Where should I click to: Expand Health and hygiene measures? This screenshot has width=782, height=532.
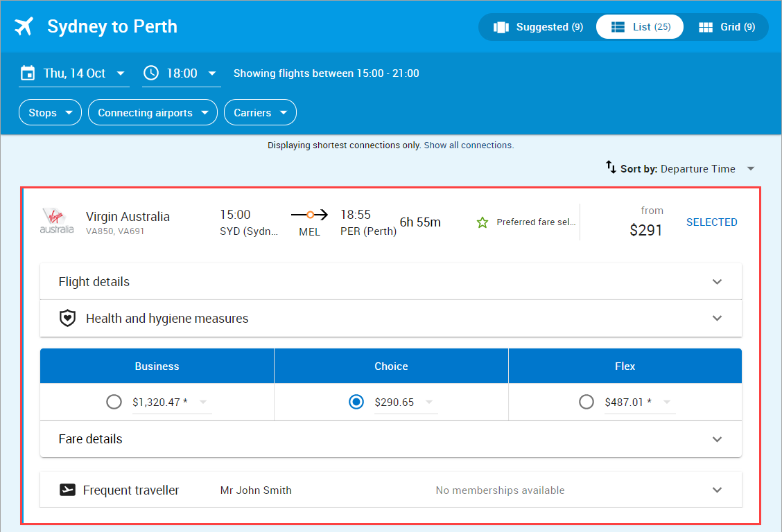[390, 318]
